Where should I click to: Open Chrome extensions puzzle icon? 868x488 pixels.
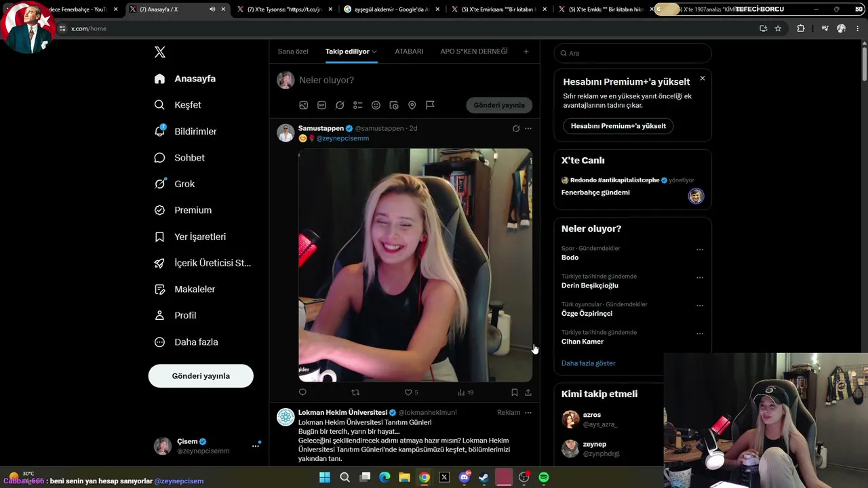point(801,28)
